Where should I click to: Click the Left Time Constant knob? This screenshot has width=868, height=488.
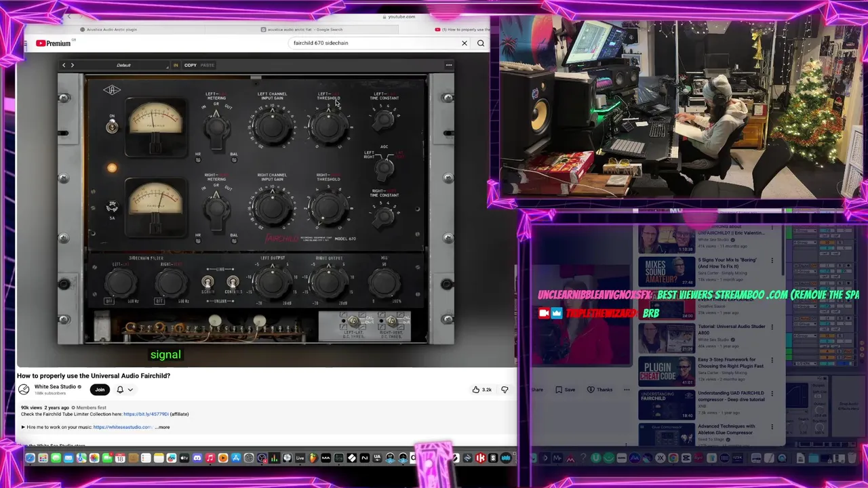tap(384, 119)
